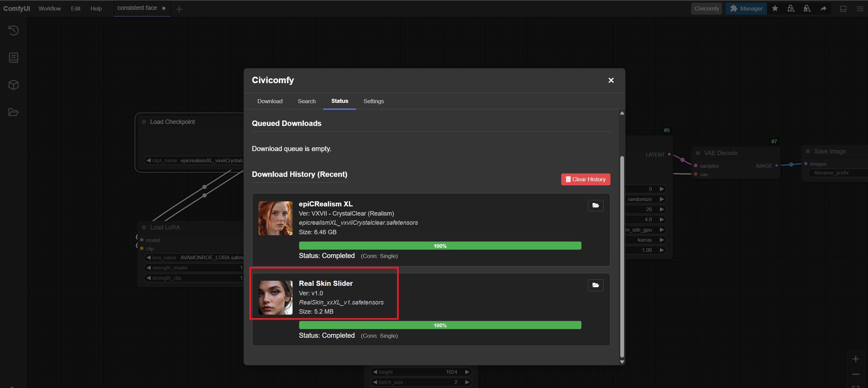Image resolution: width=868 pixels, height=388 pixels.
Task: Open the Workflows folder sidebar icon
Action: pyautogui.click(x=14, y=112)
